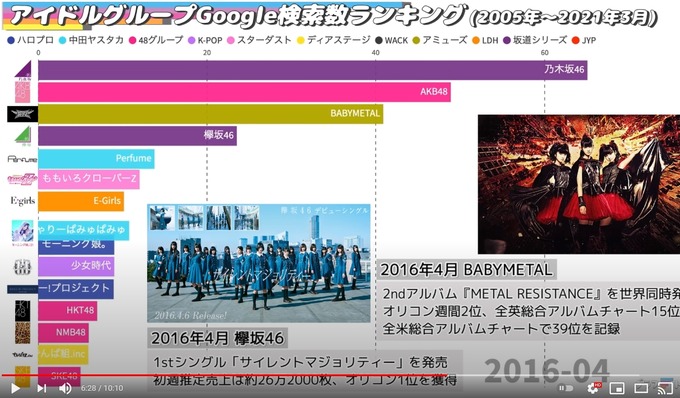680x398 pixels.
Task: Click the 6:28 / 10:10 time display
Action: 102,388
